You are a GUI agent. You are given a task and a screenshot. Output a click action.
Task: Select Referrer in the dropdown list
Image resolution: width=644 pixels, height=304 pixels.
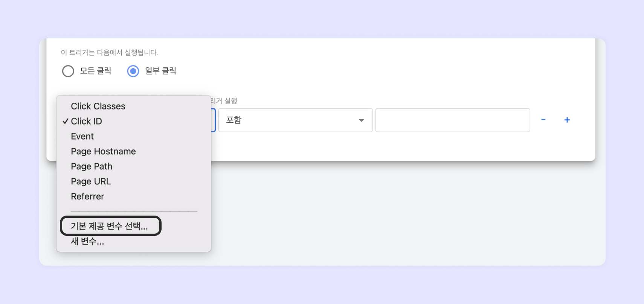[x=87, y=197]
